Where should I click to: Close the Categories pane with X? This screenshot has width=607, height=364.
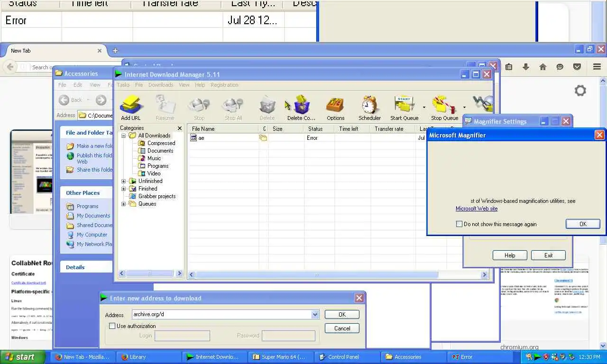pos(180,128)
